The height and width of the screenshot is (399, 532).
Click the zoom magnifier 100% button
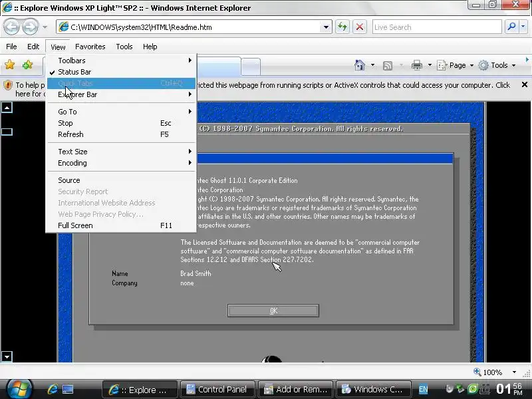[488, 372]
